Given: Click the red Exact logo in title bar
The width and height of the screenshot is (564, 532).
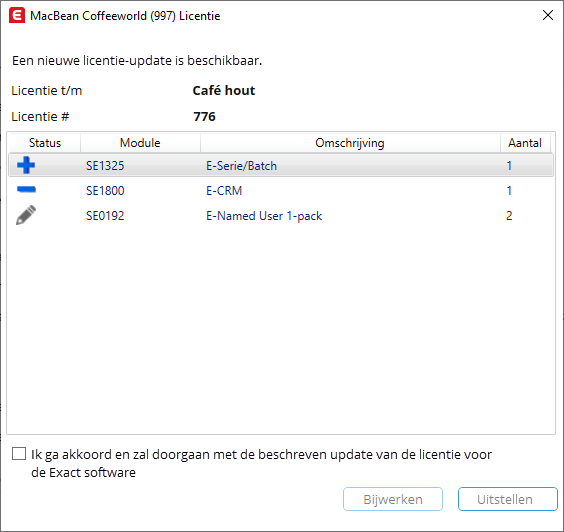Looking at the screenshot, I should 17,16.
